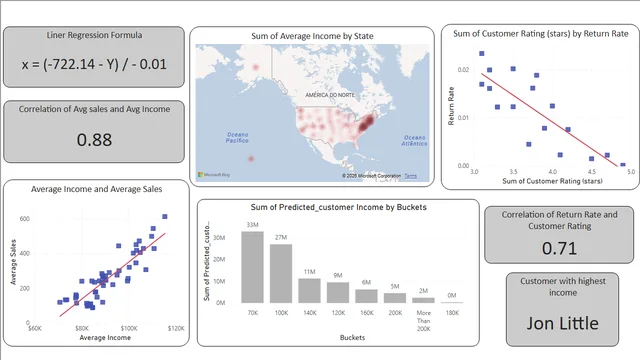Viewport: 640px width, 360px height.
Task: Select the Correlation of Return Rate and Customer Rating label
Action: coord(559,220)
